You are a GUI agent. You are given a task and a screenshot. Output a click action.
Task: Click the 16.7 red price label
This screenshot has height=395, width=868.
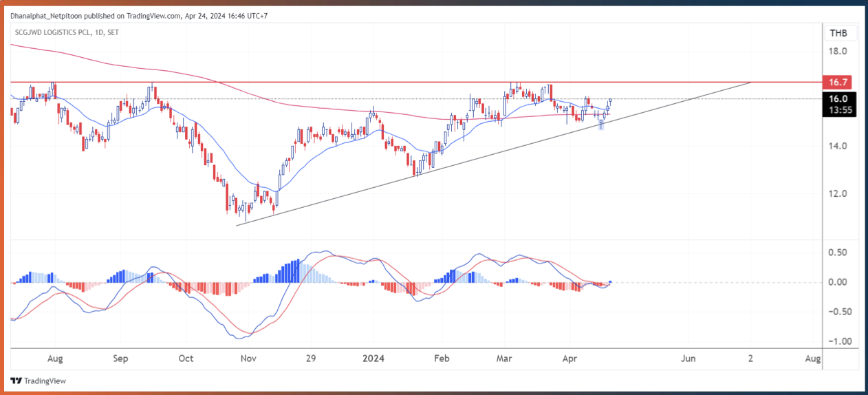click(838, 81)
